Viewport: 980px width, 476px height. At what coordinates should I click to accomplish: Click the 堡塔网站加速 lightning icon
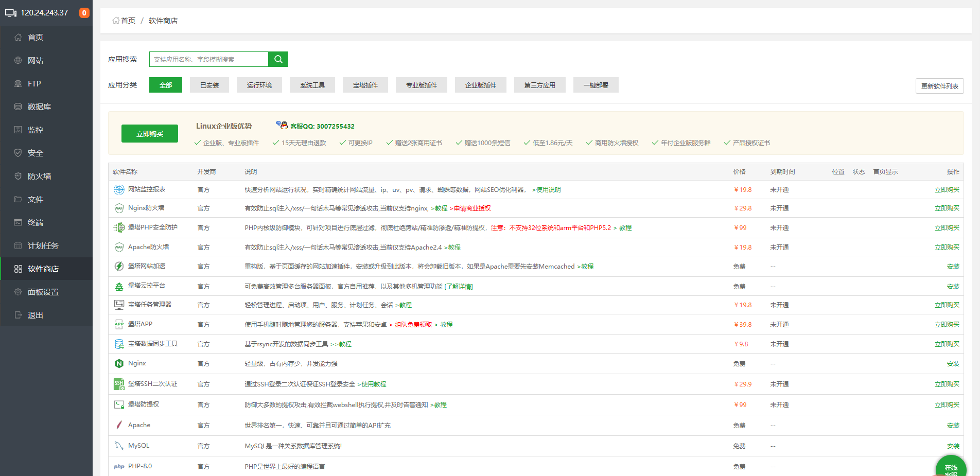pyautogui.click(x=119, y=266)
